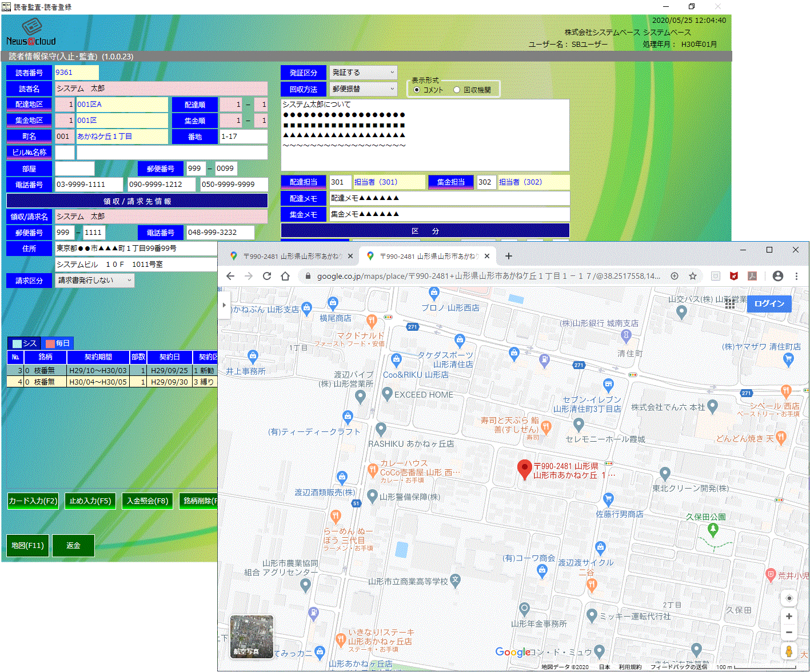Click the 山形警備保障 place marker
Screen dimensions: 810x672
tap(372, 496)
